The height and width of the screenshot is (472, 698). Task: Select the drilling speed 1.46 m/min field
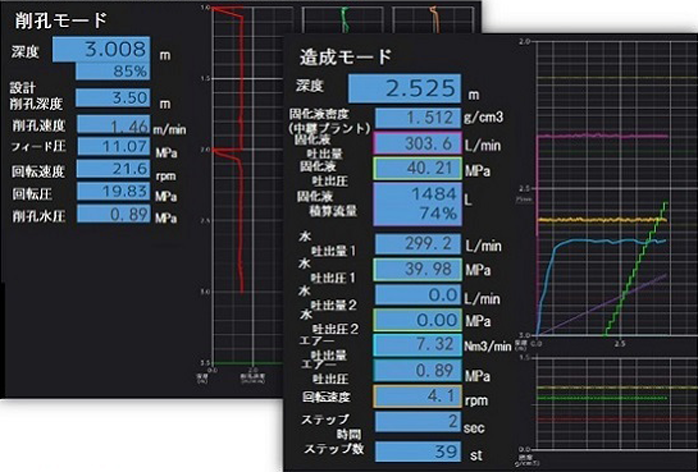click(x=111, y=125)
